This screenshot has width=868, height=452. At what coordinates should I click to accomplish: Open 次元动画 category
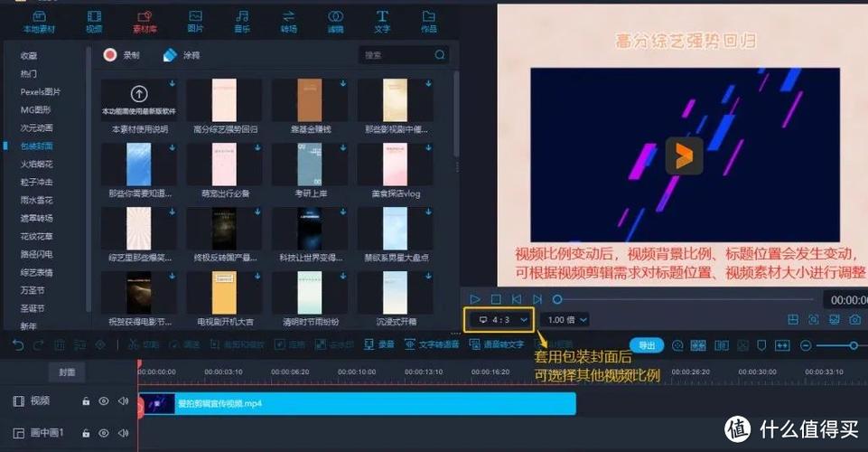pos(36,128)
